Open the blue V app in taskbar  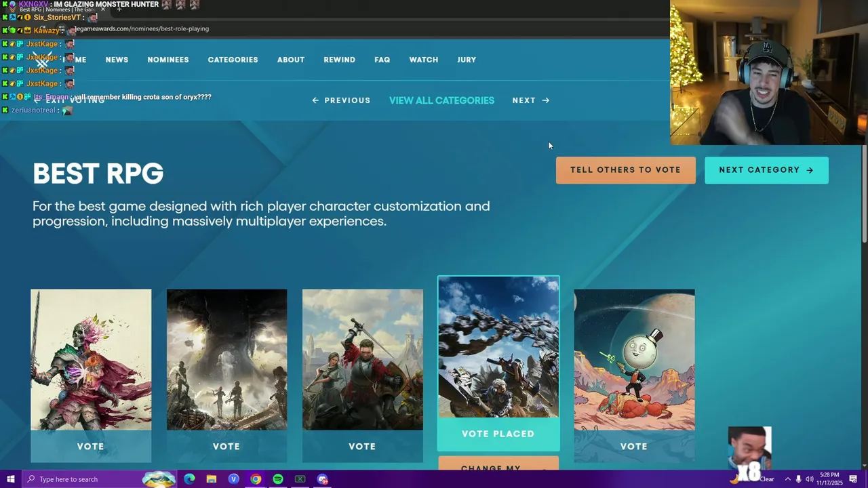pyautogui.click(x=233, y=479)
